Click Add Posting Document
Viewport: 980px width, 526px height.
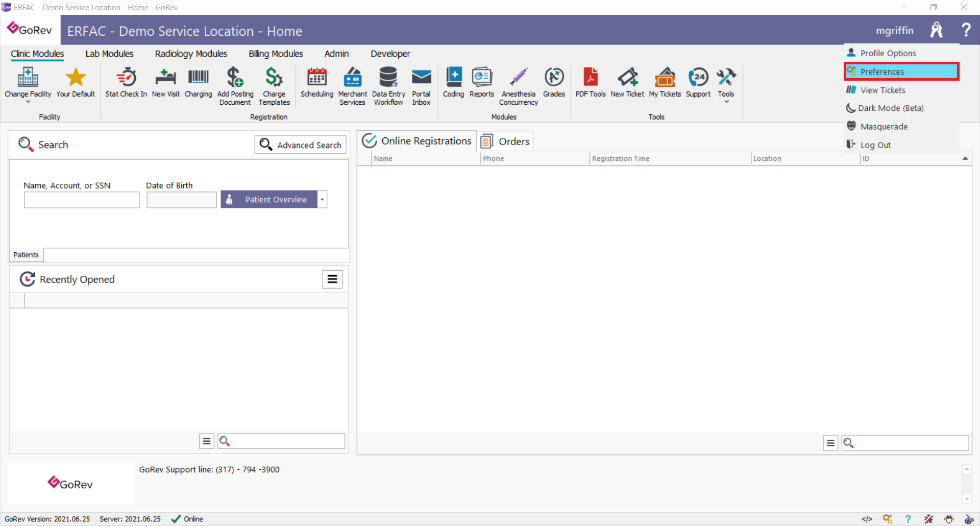pyautogui.click(x=235, y=86)
